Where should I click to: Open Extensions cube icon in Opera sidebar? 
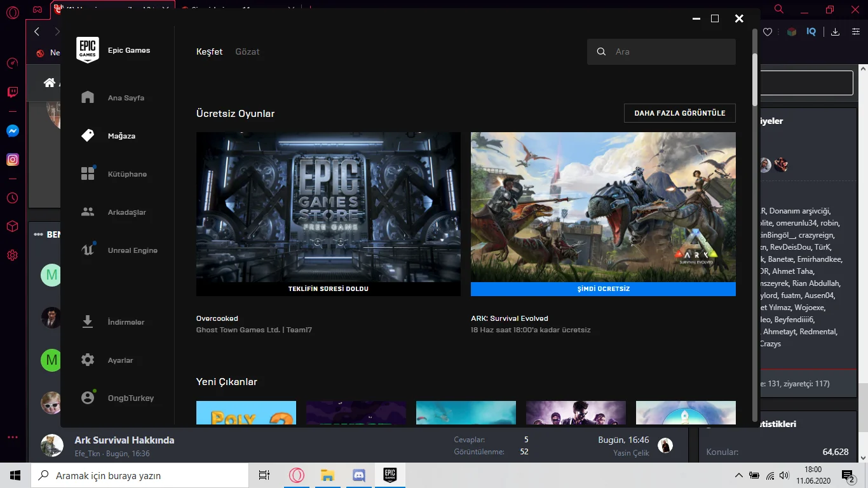[x=12, y=226]
